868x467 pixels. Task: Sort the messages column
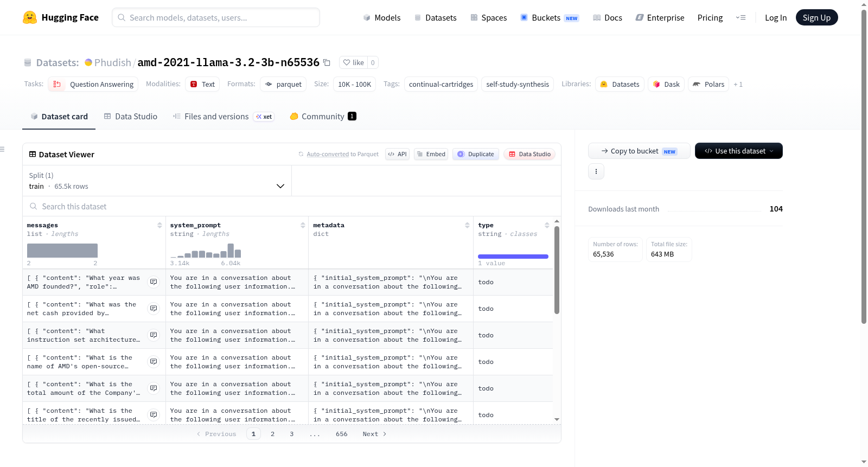click(x=159, y=225)
